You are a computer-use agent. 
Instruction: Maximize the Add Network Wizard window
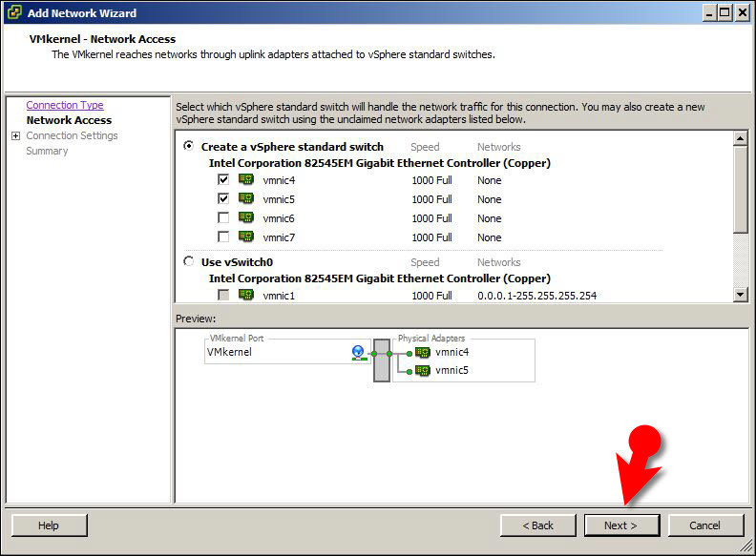tap(724, 13)
